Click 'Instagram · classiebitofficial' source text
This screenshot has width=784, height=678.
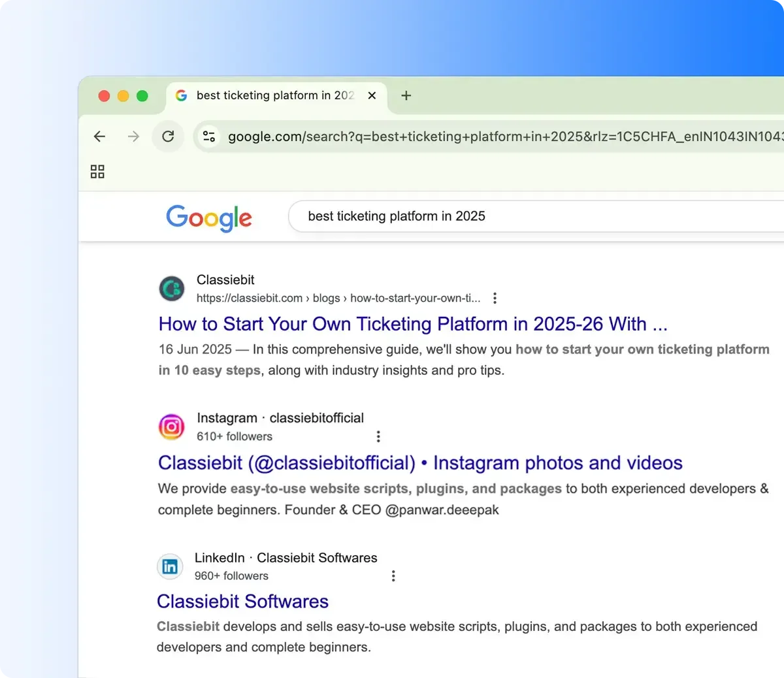point(280,418)
